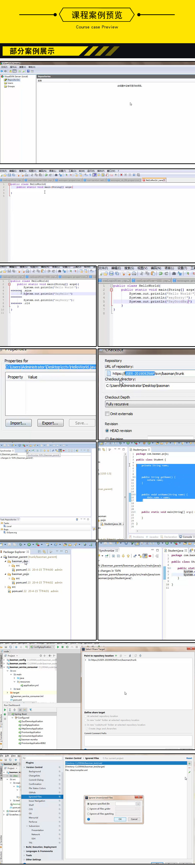Select Groups node in VisualSVN Server tree
Viewport: 195px width, 868px height.
11,86
